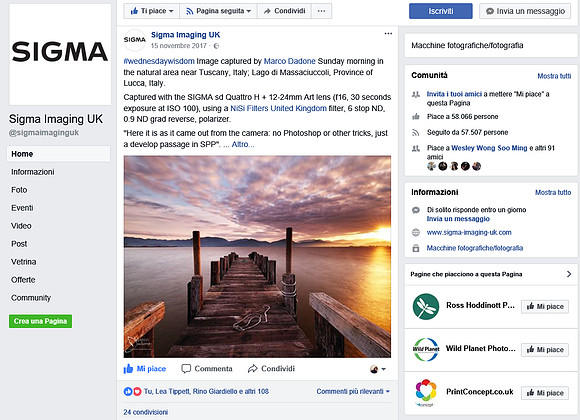Like PrintConcept.co.uk page

(x=545, y=393)
